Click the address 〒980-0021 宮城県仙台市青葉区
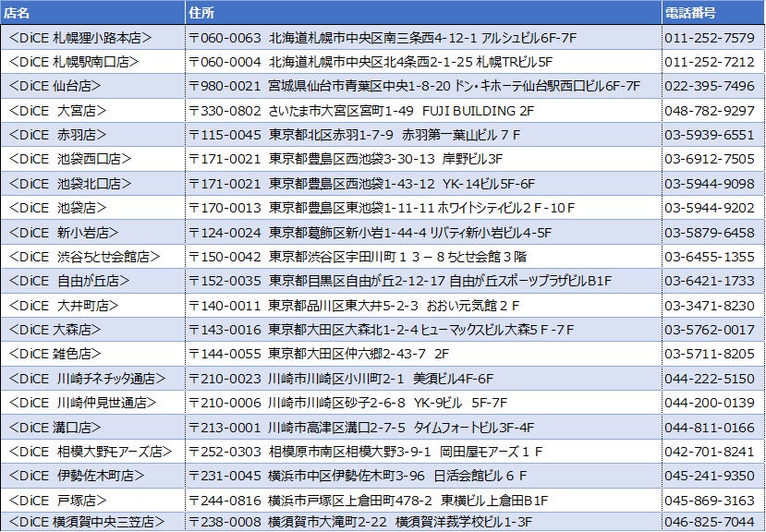 coord(423,87)
